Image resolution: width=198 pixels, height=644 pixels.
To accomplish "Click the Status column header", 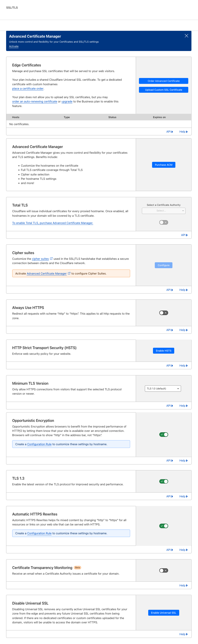I will coord(112,117).
